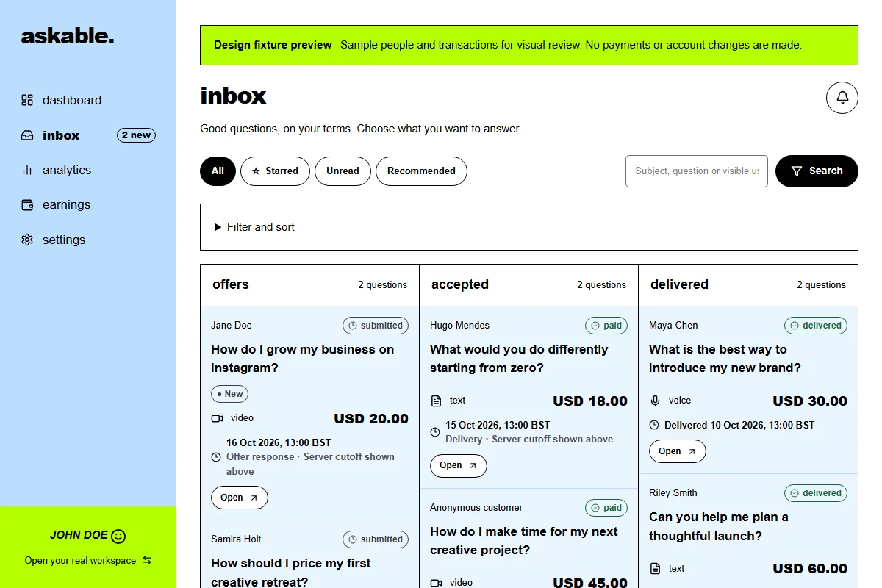The image size is (882, 588).
Task: Open Maya Chen's delivered question
Action: coord(678,451)
